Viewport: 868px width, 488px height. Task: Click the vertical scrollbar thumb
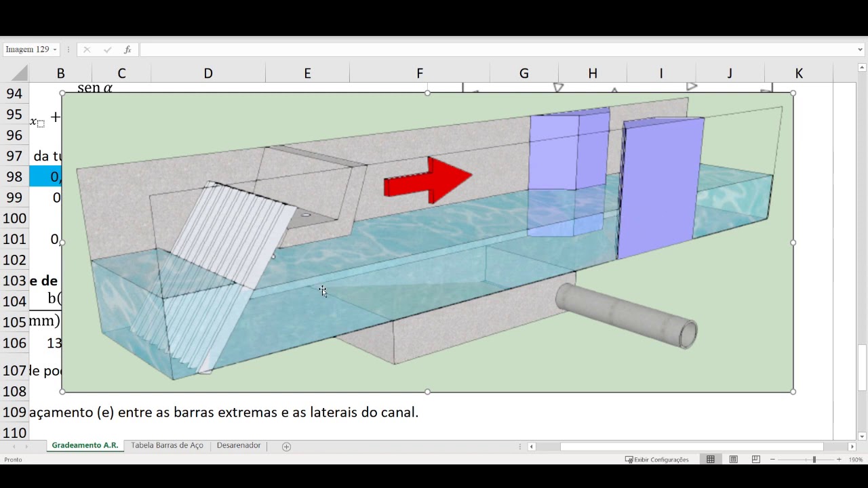(862, 368)
